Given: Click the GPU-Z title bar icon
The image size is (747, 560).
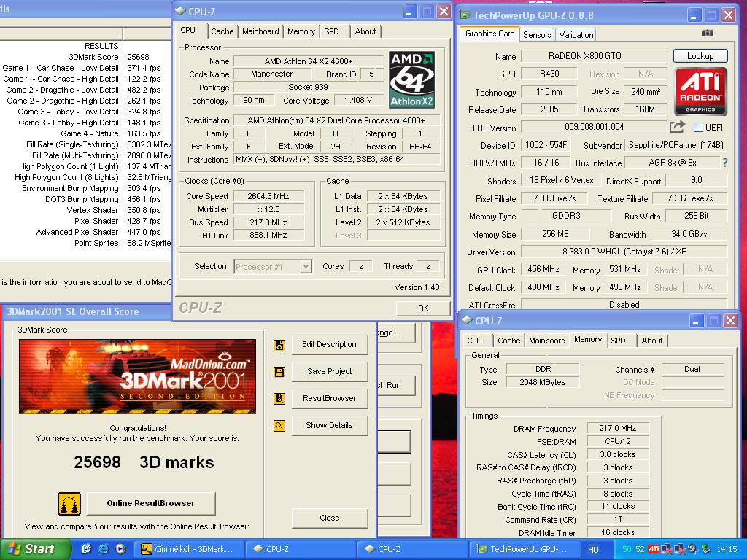Looking at the screenshot, I should pyautogui.click(x=465, y=15).
